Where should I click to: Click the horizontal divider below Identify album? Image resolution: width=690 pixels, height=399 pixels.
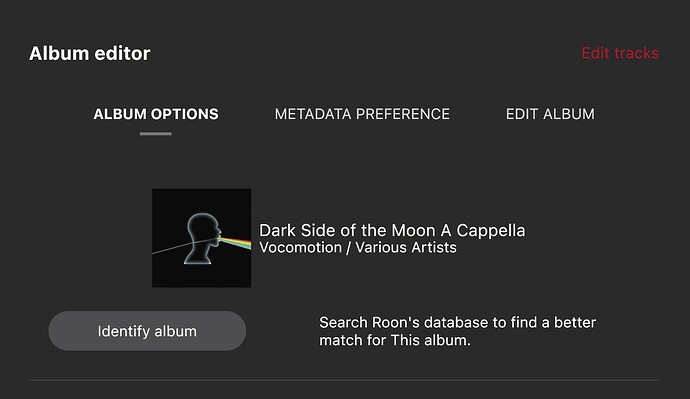click(344, 380)
